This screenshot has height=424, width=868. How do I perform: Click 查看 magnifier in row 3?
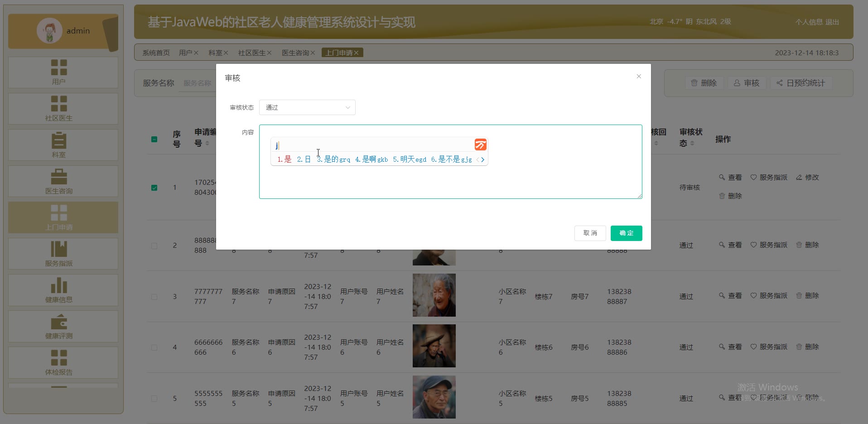(x=730, y=295)
